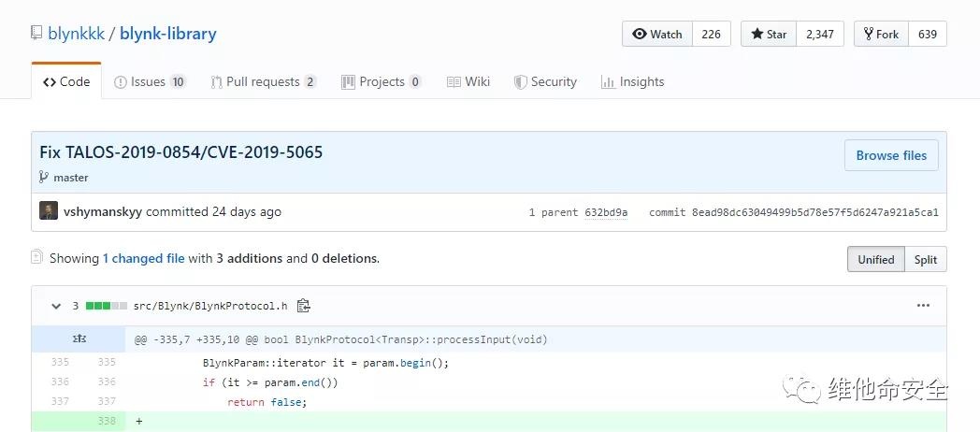Collapse the BlynkProtocol.h diff chevron

52,306
